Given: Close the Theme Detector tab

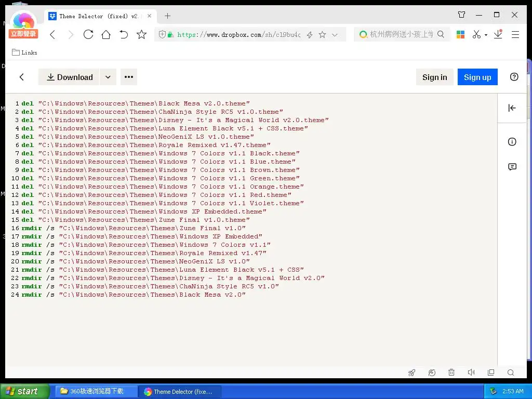Looking at the screenshot, I should [x=149, y=16].
